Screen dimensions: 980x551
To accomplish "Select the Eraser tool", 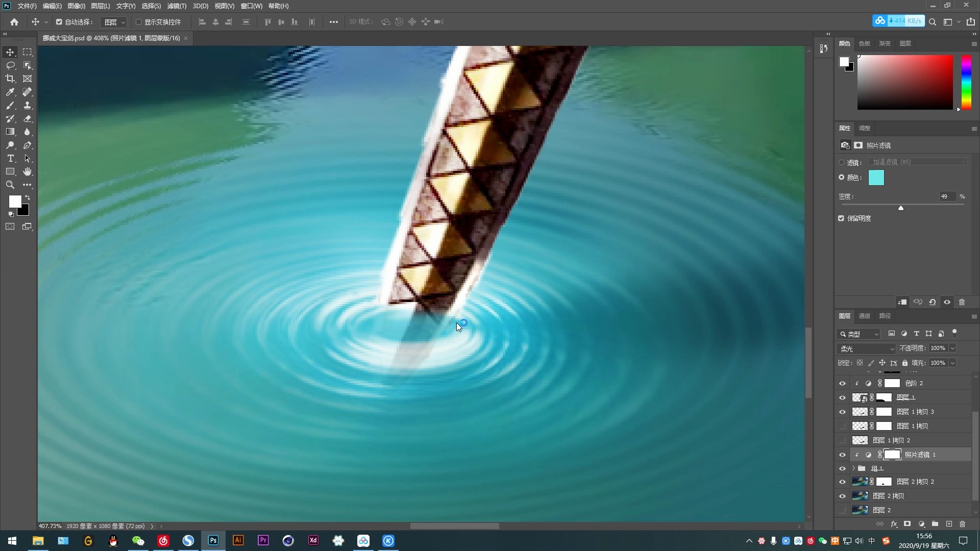I will coord(27,118).
